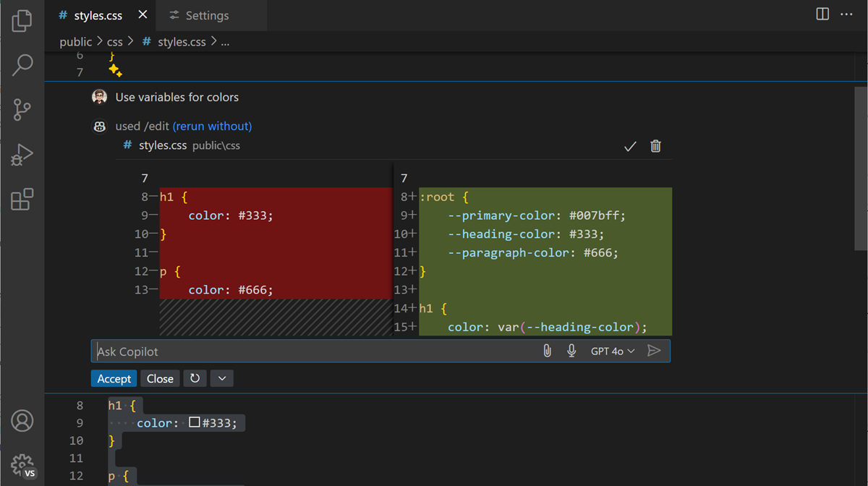Attach context with the paperclip icon
Image resolution: width=868 pixels, height=486 pixels.
click(x=547, y=351)
